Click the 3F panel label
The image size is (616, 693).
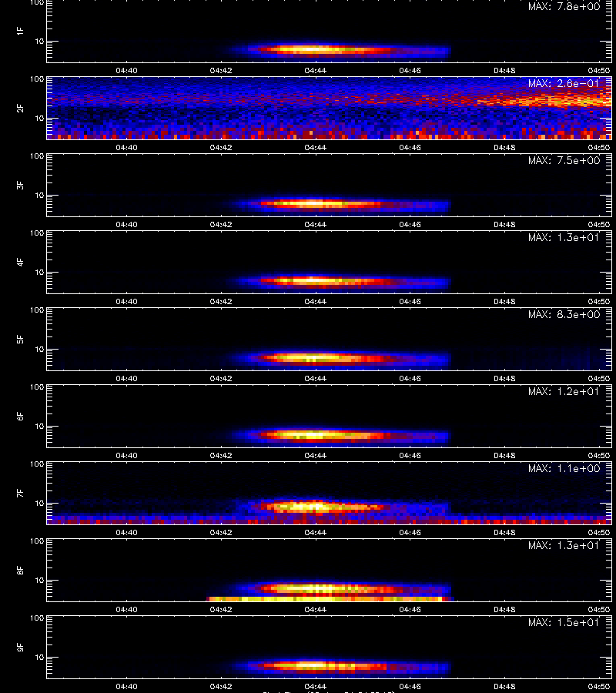point(20,185)
